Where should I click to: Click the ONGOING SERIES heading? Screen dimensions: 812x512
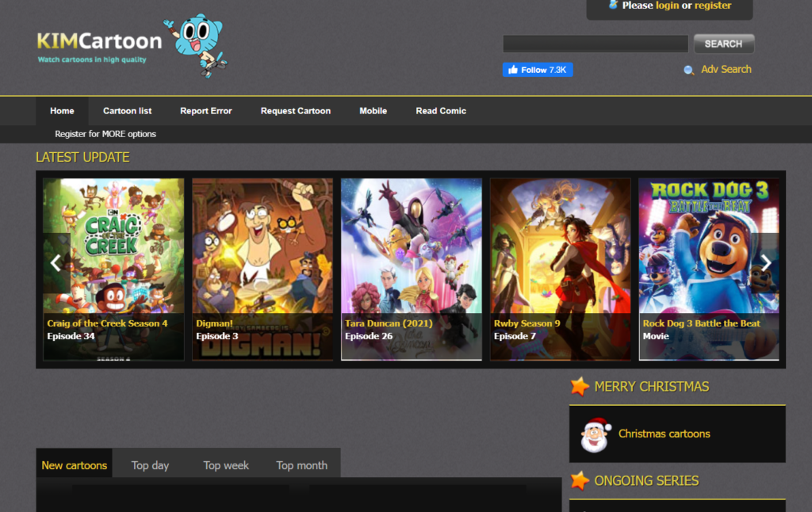point(646,481)
